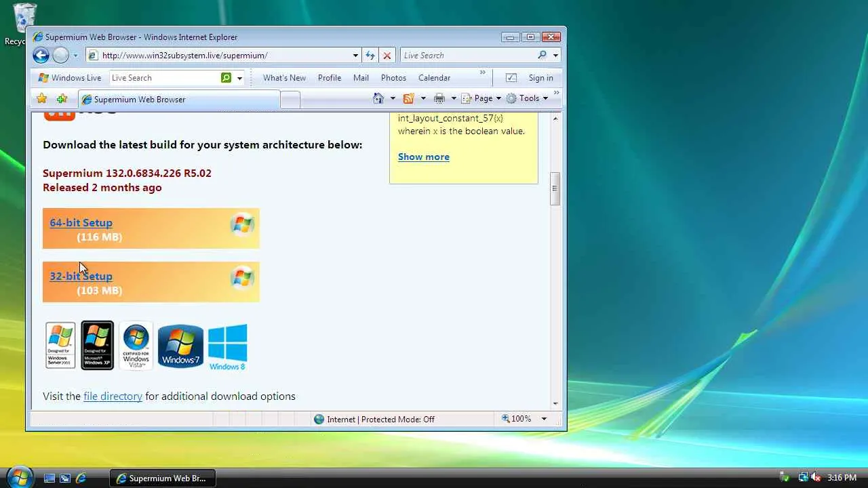Image resolution: width=868 pixels, height=488 pixels.
Task: Expand the zoom level dropdown arrow
Action: (x=544, y=419)
